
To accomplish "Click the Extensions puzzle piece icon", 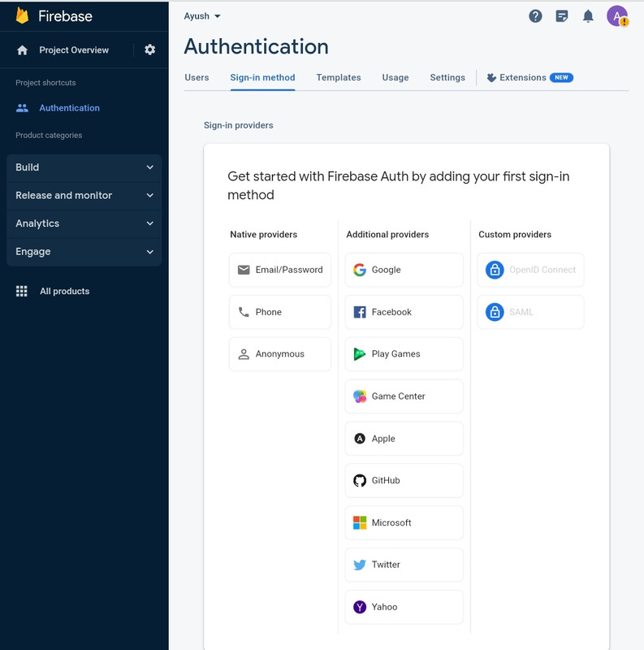I will pyautogui.click(x=491, y=77).
